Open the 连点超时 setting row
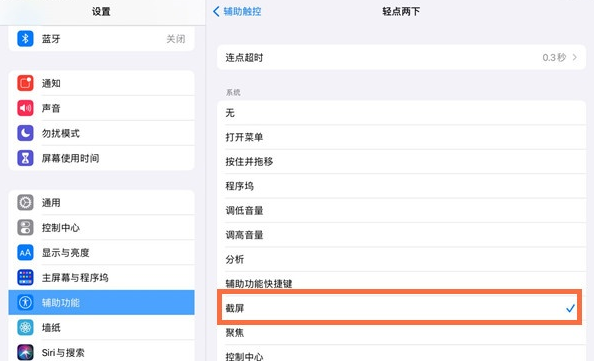The height and width of the screenshot is (361, 594). [x=402, y=57]
